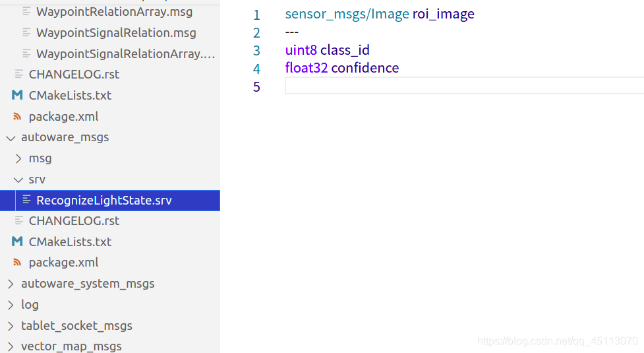Click the lower CHANGELOG.rst file icon
Viewport: 644px width, 353px height.
click(19, 220)
